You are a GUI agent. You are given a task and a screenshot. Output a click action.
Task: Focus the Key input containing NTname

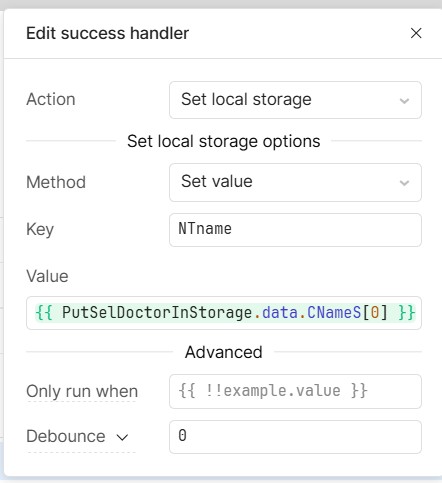click(295, 230)
